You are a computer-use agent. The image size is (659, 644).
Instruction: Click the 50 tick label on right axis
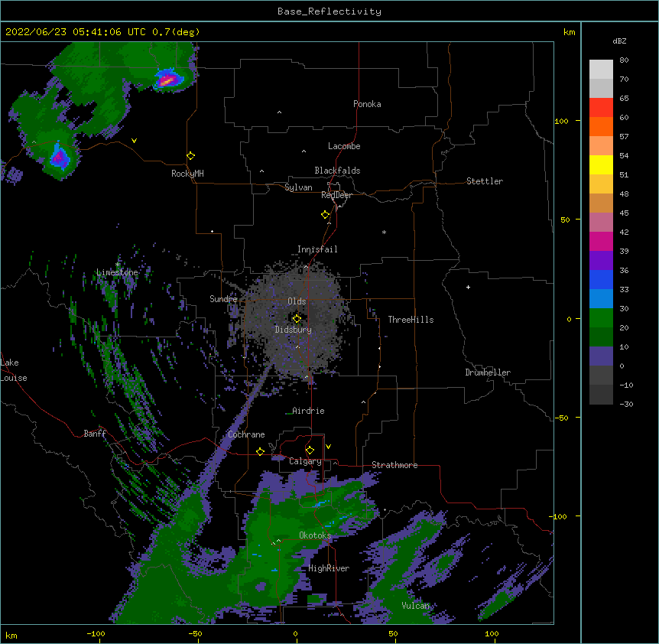[x=565, y=220]
